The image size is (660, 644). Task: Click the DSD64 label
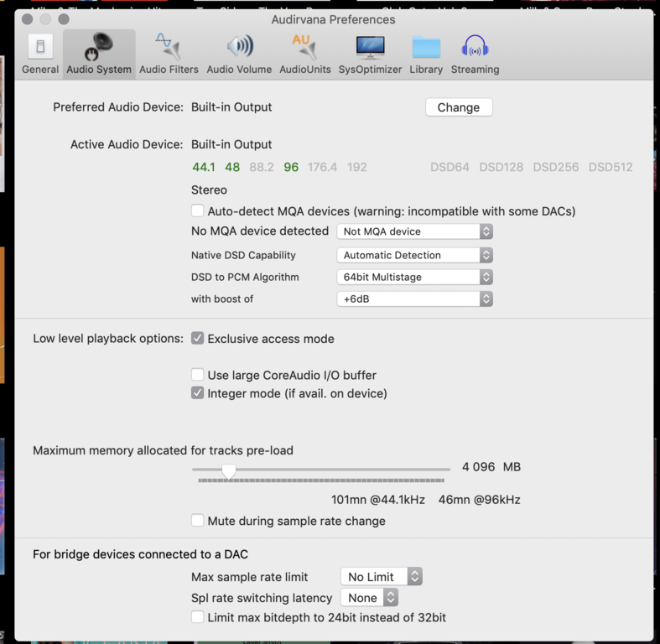pyautogui.click(x=450, y=167)
